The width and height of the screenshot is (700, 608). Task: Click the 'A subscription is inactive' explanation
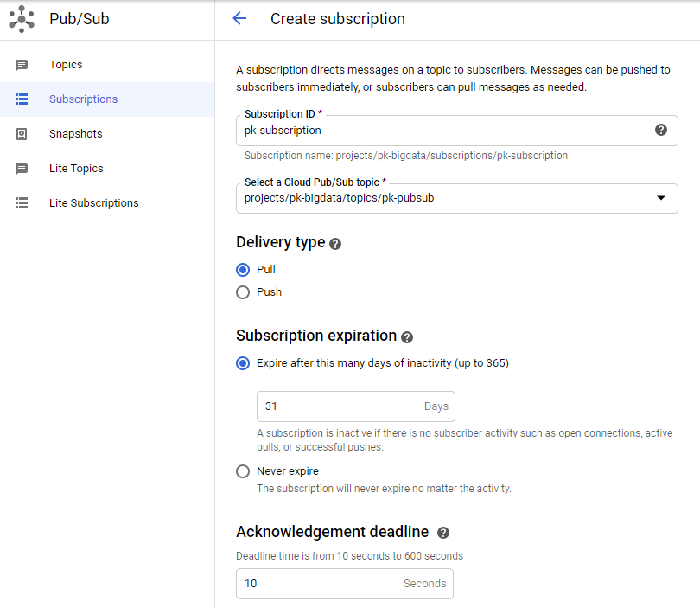tap(464, 440)
